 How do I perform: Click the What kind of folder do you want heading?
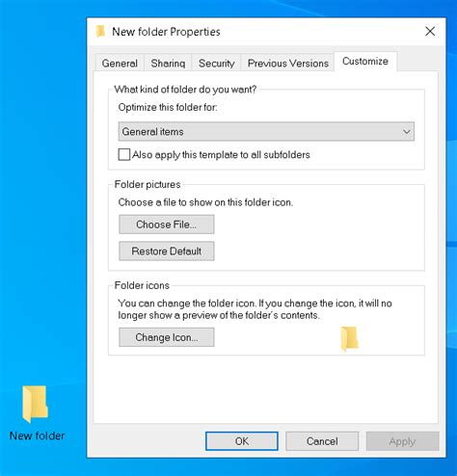coord(185,89)
